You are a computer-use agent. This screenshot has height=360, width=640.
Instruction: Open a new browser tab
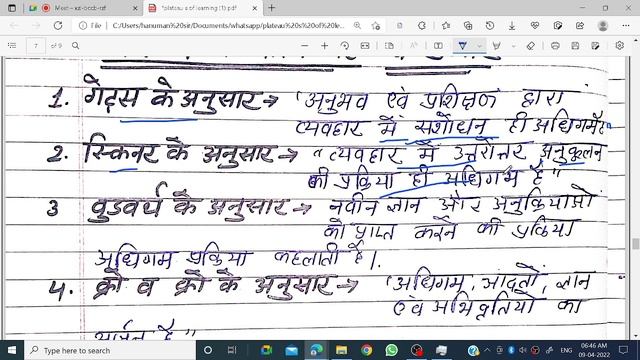point(271,8)
